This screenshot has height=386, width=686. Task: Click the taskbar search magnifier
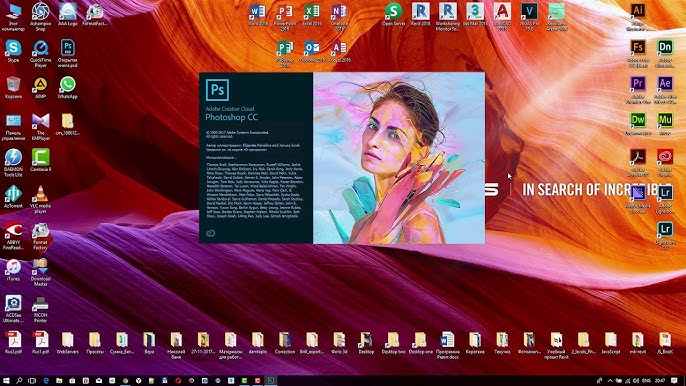19,381
